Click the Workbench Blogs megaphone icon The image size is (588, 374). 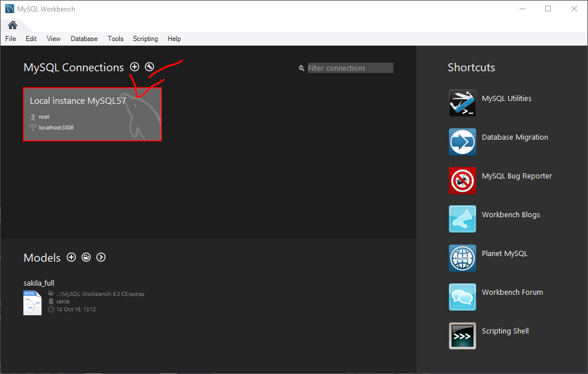tap(463, 219)
